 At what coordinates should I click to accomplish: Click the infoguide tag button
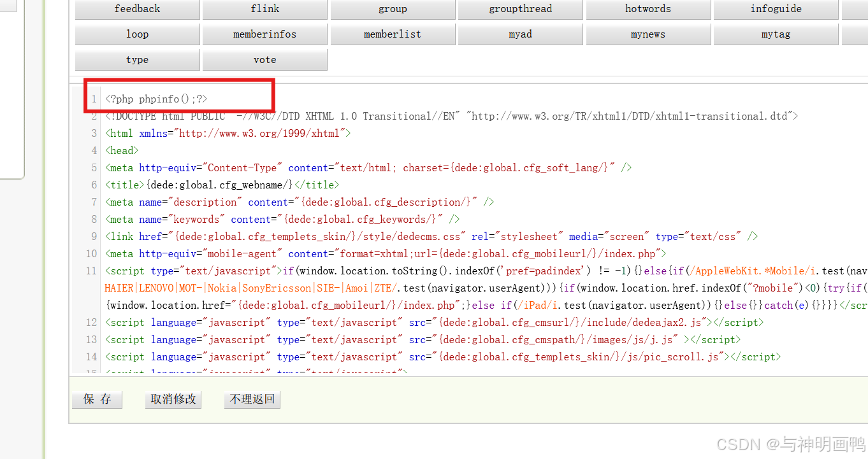(x=776, y=9)
